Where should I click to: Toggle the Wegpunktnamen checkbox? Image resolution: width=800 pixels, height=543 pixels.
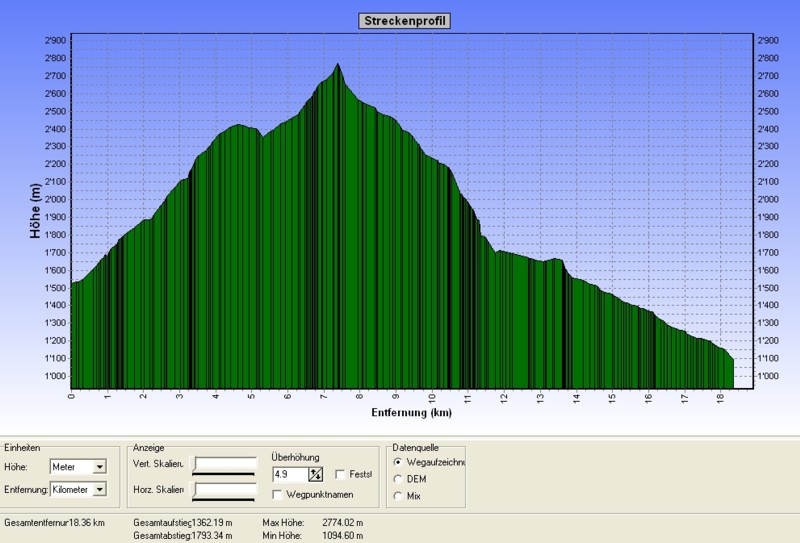coord(277,493)
